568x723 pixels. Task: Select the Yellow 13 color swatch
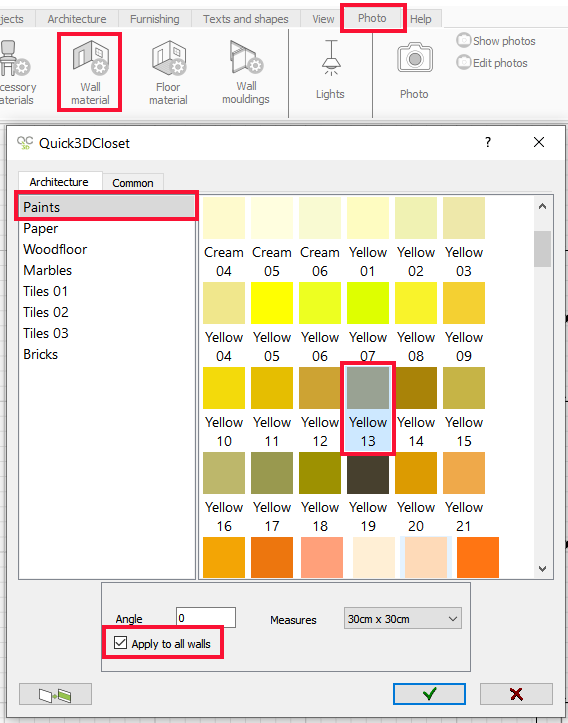[368, 408]
